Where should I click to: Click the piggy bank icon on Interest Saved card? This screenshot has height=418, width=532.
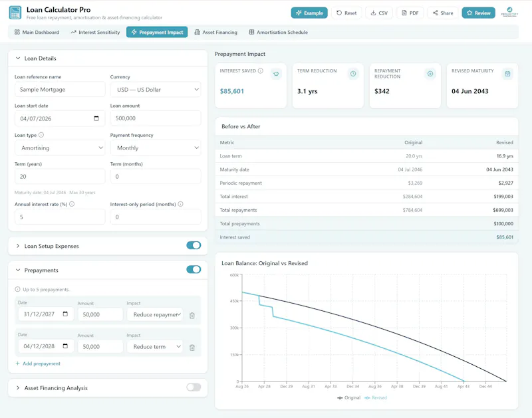click(276, 74)
